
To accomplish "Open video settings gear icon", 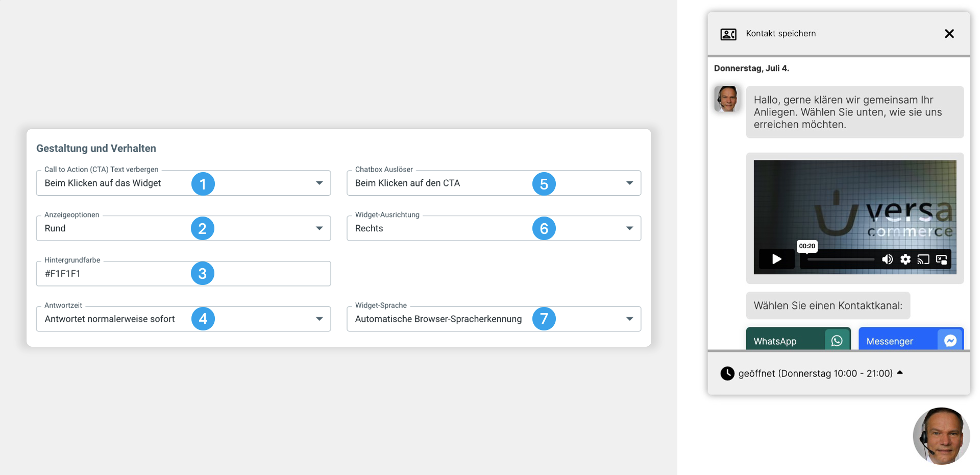I will (x=905, y=259).
